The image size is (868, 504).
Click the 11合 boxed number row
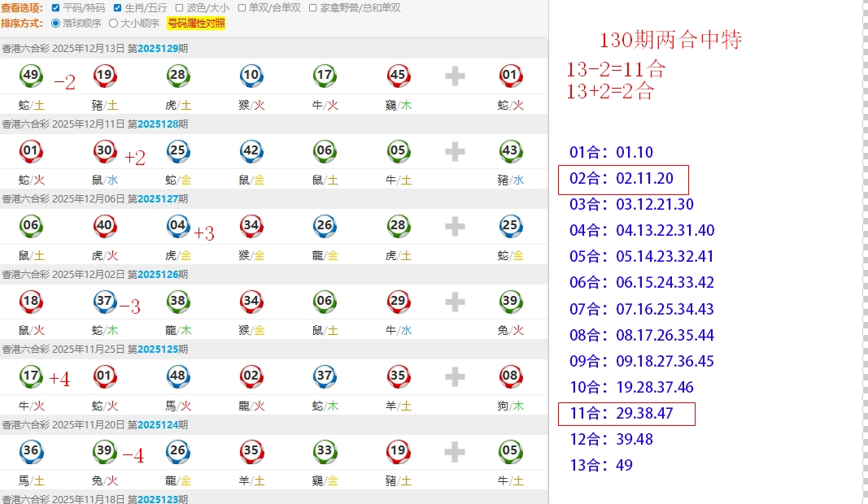(626, 414)
